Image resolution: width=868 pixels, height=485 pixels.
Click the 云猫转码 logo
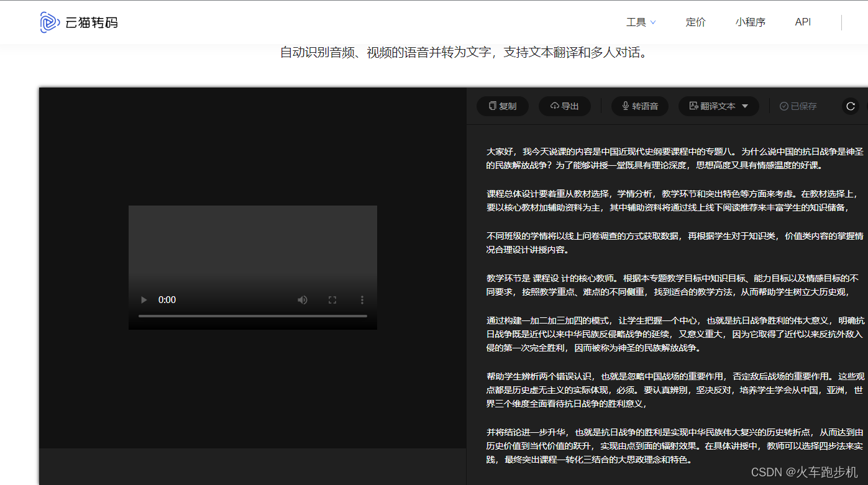pyautogui.click(x=79, y=22)
